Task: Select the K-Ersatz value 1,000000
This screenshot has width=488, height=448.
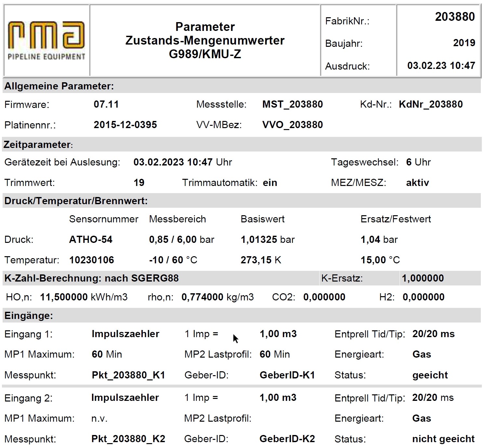Action: point(423,278)
